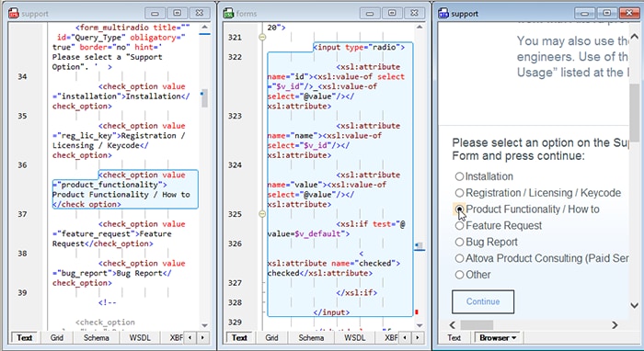The width and height of the screenshot is (644, 351).
Task: Click the "product_functionality" value text
Action: [109, 185]
